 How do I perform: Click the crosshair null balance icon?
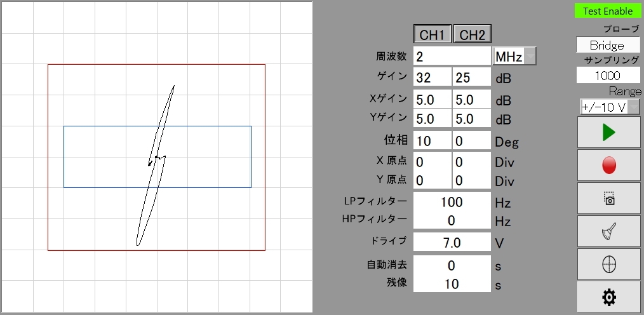609,264
